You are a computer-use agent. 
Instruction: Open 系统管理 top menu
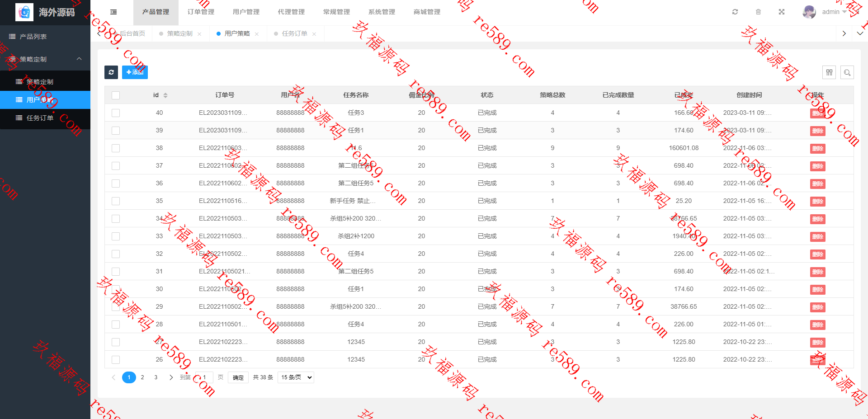tap(382, 12)
